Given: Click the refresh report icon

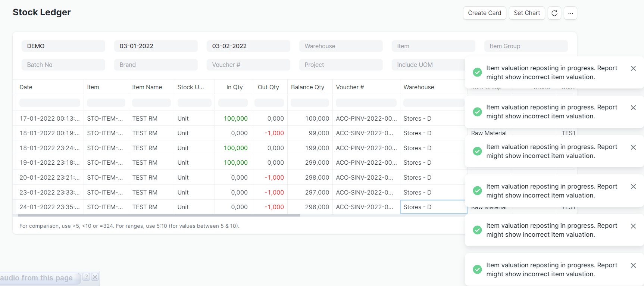Looking at the screenshot, I should 554,13.
